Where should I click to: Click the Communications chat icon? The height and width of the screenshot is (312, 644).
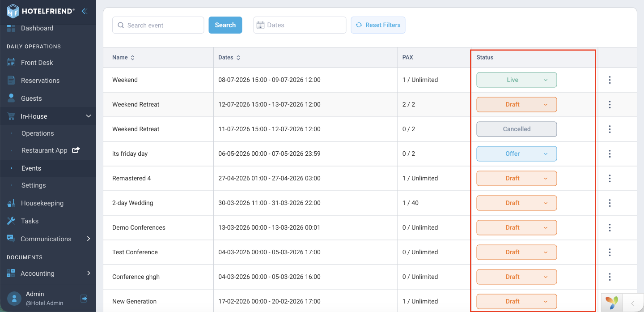pyautogui.click(x=11, y=239)
